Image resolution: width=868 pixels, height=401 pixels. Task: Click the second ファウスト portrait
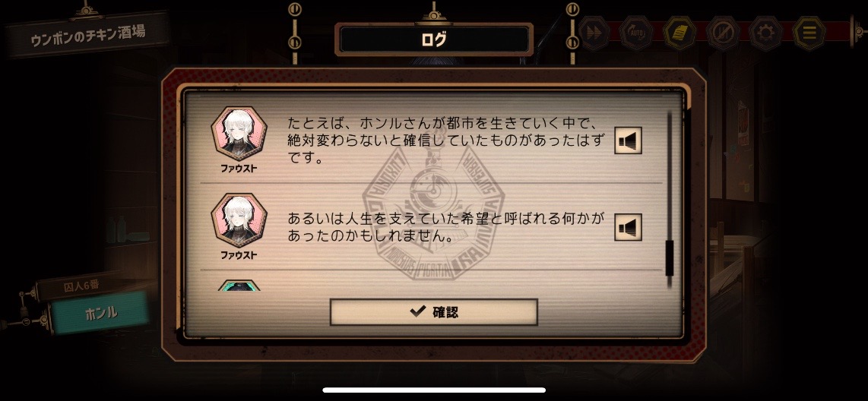tap(239, 220)
